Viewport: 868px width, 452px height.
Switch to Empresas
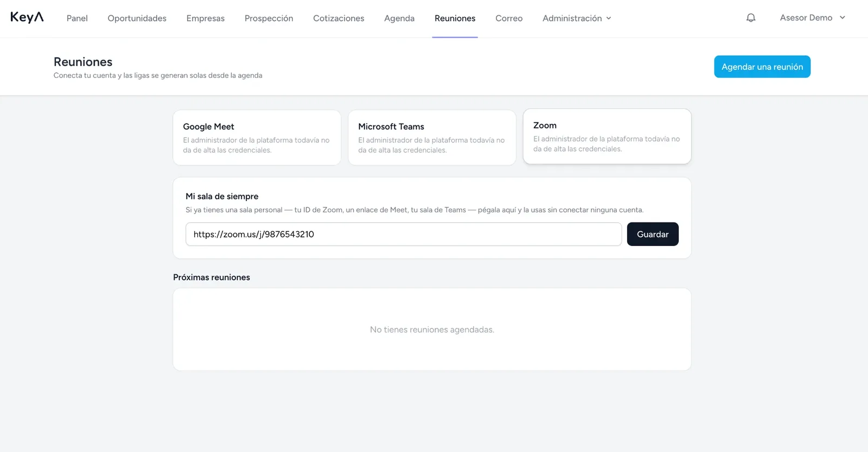(206, 18)
